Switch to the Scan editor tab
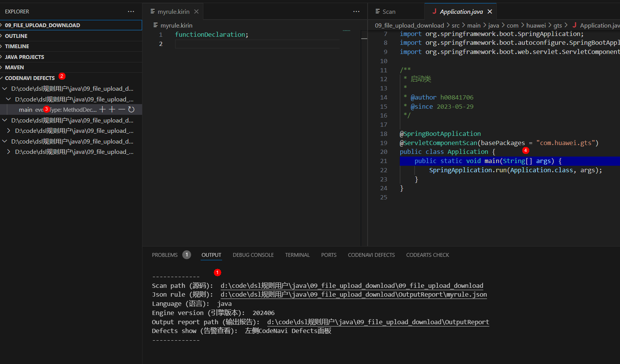This screenshot has width=620, height=364. 389,12
